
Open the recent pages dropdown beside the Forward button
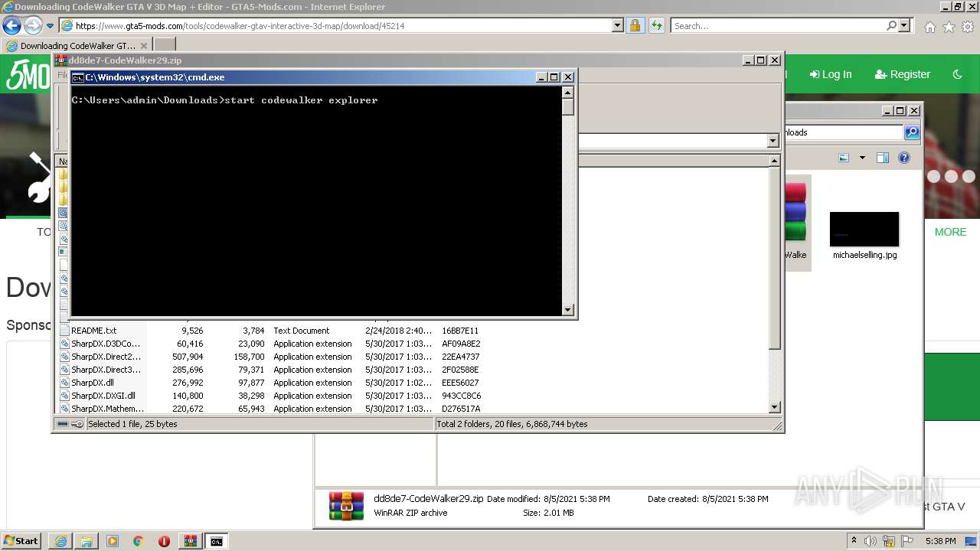pos(50,26)
